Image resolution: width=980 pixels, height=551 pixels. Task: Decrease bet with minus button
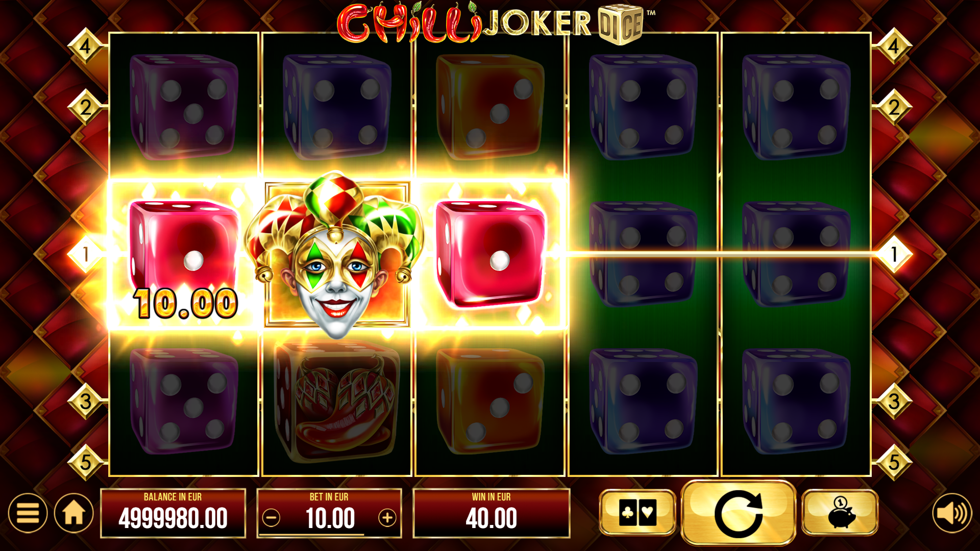(271, 518)
